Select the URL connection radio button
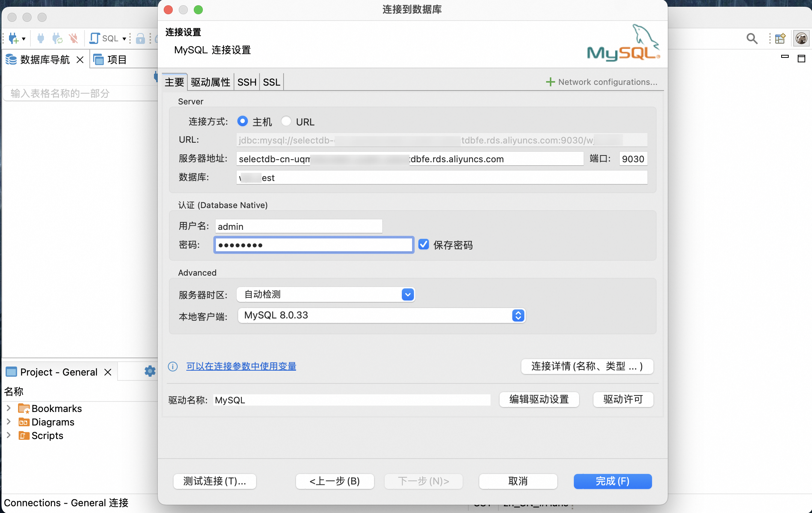This screenshot has width=812, height=513. pyautogui.click(x=286, y=121)
